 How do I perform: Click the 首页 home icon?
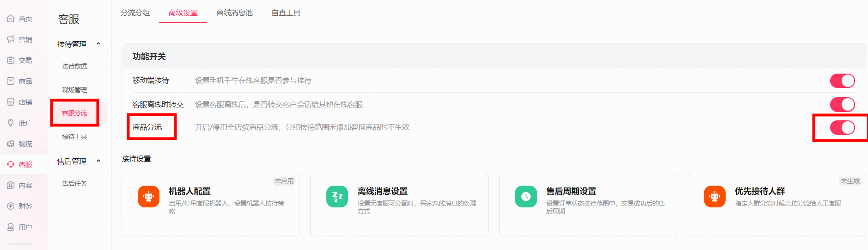coord(11,19)
